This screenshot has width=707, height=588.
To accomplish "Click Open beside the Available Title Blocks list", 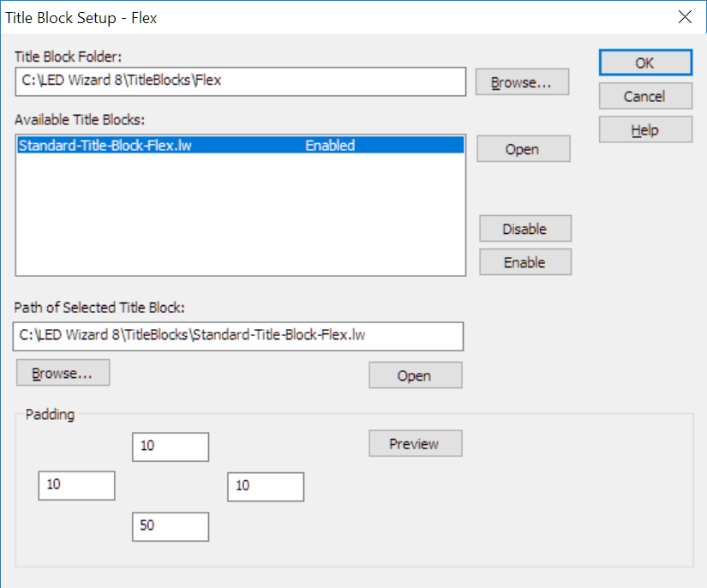I will point(523,149).
